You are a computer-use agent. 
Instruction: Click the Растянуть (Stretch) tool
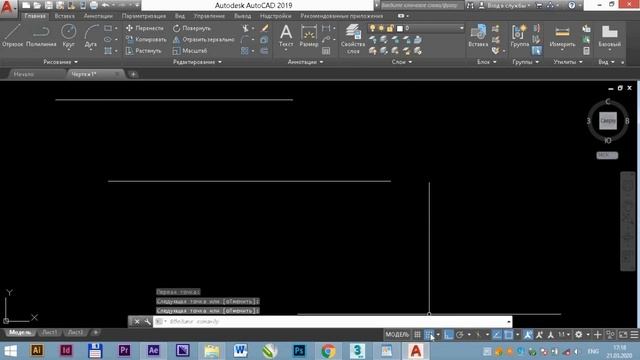(x=143, y=51)
